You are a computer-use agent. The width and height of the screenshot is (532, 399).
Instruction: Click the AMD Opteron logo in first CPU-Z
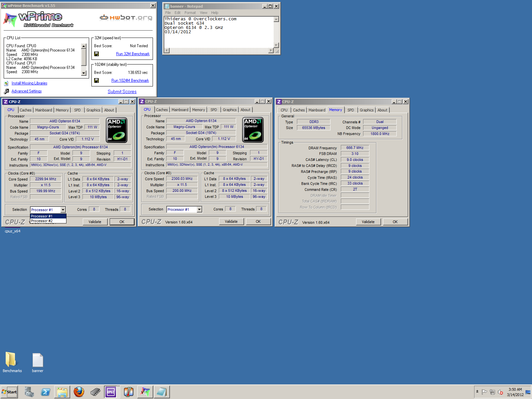117,130
